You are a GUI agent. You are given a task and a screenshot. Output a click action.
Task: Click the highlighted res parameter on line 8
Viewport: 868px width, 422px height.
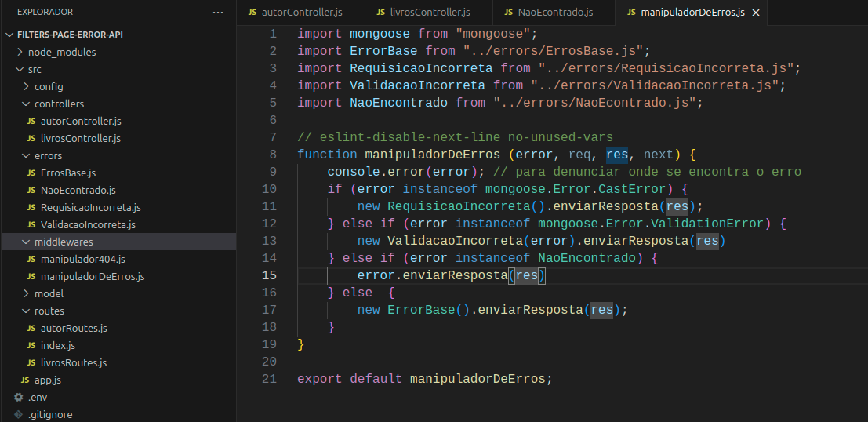617,155
